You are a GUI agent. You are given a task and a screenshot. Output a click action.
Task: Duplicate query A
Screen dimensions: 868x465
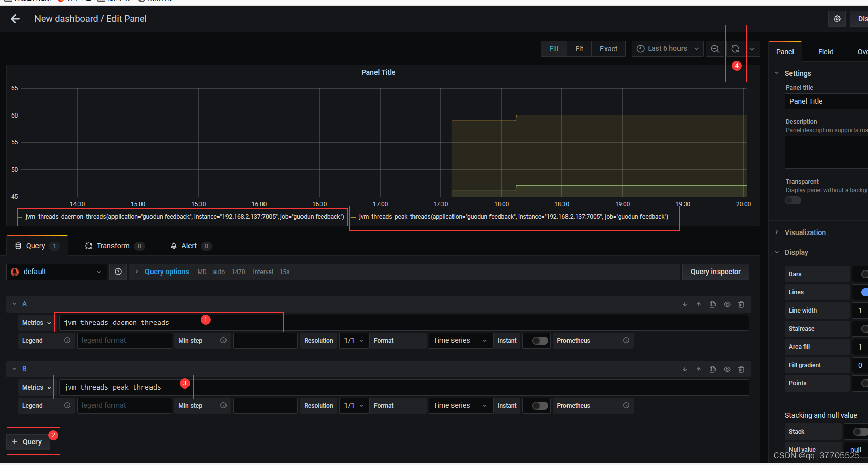coord(713,304)
